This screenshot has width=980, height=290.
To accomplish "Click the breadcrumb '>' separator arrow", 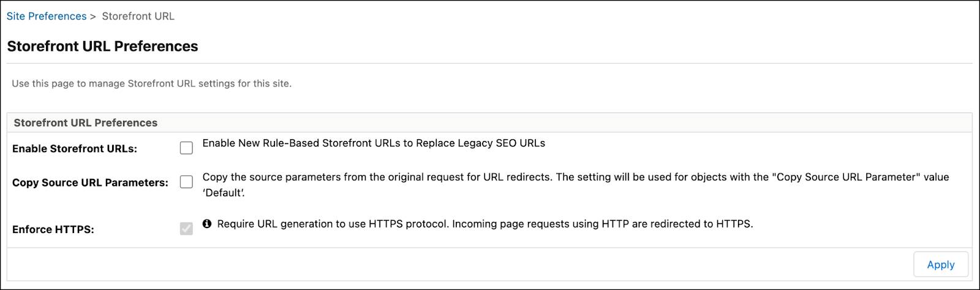I will click(x=93, y=17).
